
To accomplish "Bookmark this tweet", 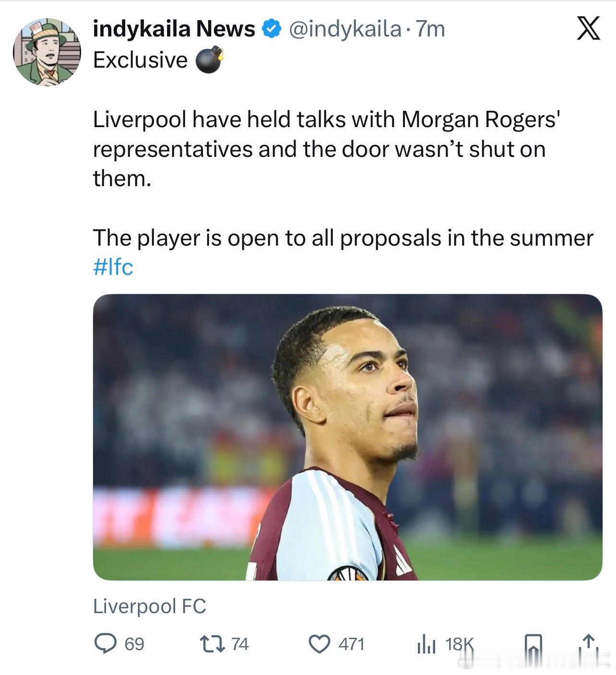I will point(533,644).
